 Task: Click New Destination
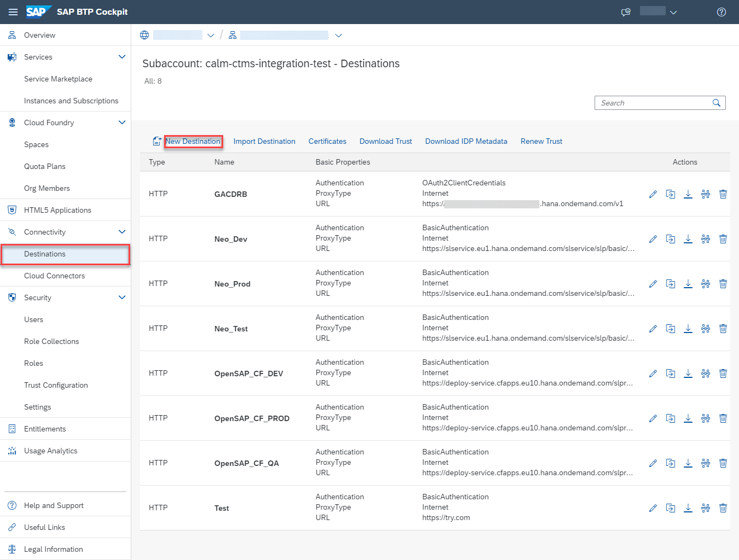coord(193,141)
